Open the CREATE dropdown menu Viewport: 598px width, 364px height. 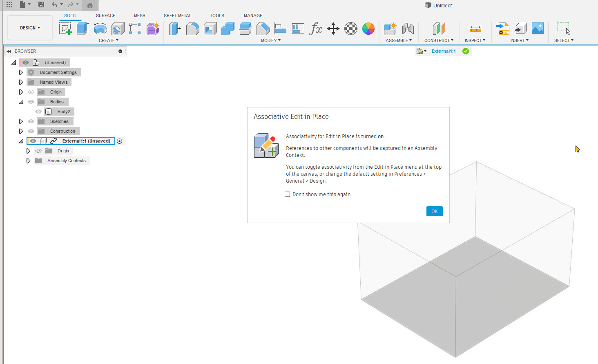pos(109,40)
